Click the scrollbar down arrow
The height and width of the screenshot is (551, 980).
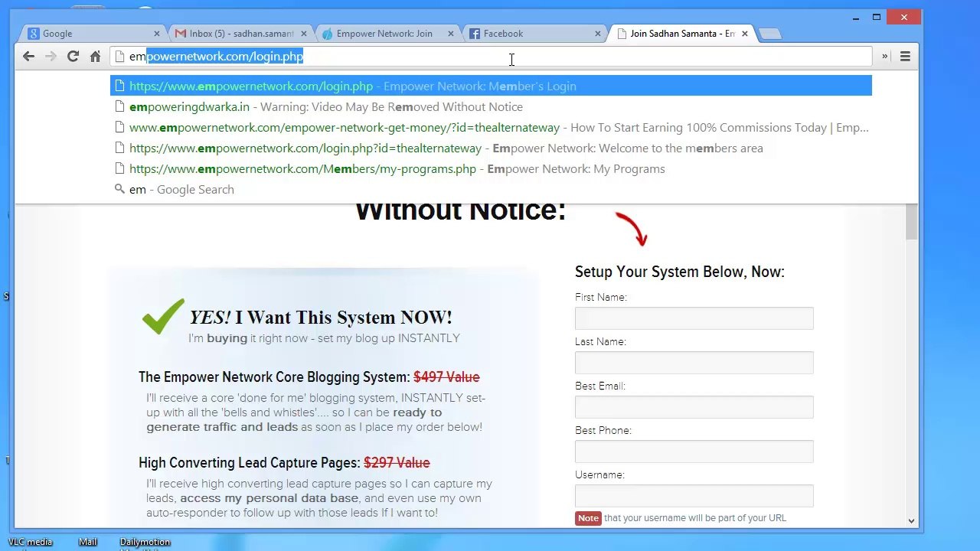click(911, 521)
